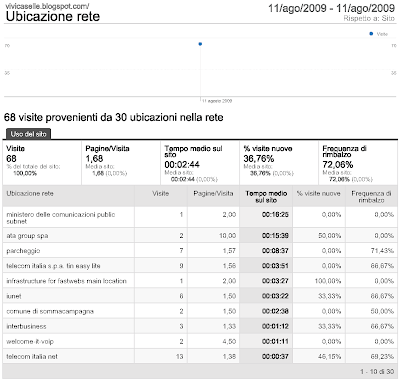Screen dimensions: 400x380
Task: Sort by Tempo medio sul sito header
Action: tap(266, 197)
